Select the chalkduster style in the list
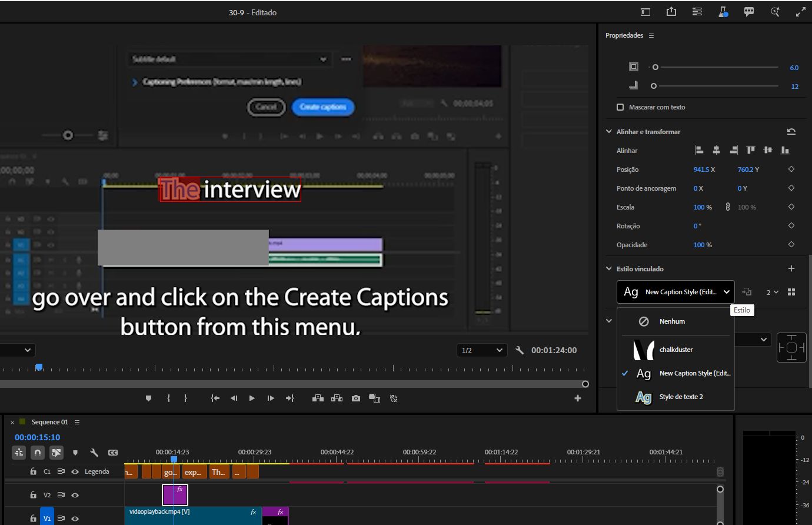The image size is (812, 525). tap(677, 349)
